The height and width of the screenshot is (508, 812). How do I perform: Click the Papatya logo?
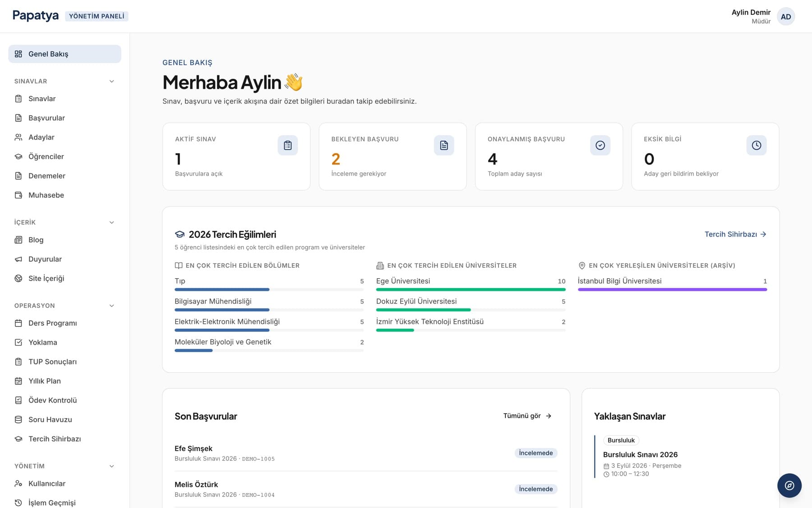(36, 16)
